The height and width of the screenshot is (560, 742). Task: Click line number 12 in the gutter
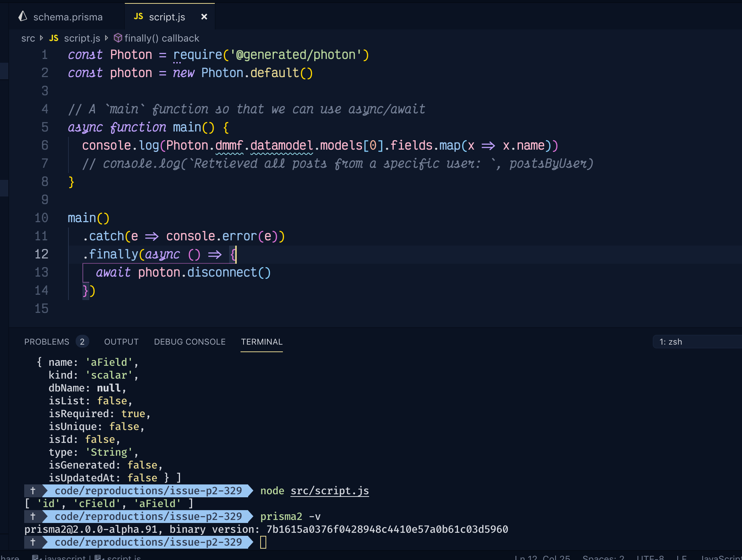(x=42, y=254)
